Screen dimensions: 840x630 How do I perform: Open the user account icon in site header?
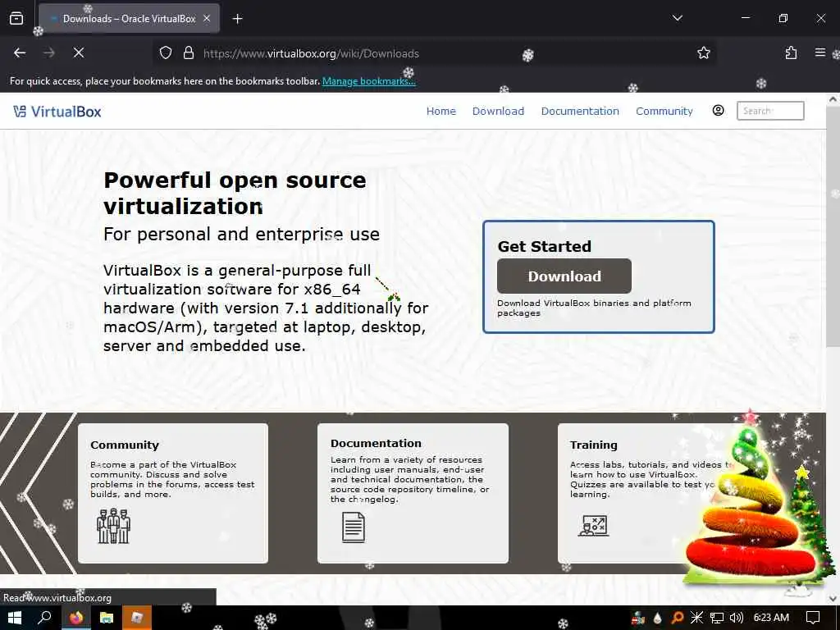pyautogui.click(x=718, y=111)
